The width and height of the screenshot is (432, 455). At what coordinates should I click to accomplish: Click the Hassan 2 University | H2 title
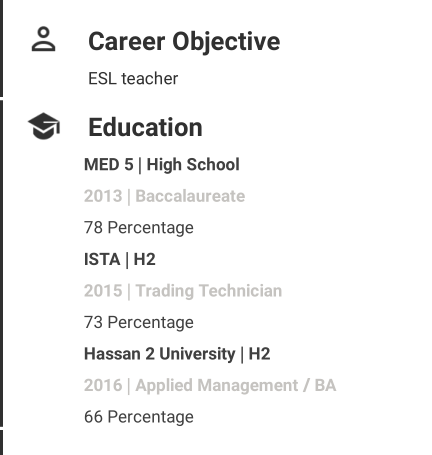point(177,354)
